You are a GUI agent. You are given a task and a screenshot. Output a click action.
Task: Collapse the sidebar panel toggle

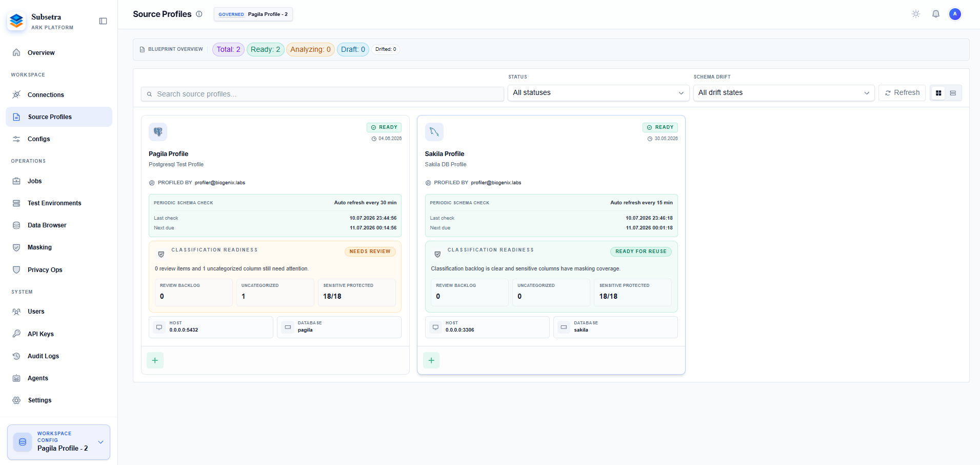point(103,21)
